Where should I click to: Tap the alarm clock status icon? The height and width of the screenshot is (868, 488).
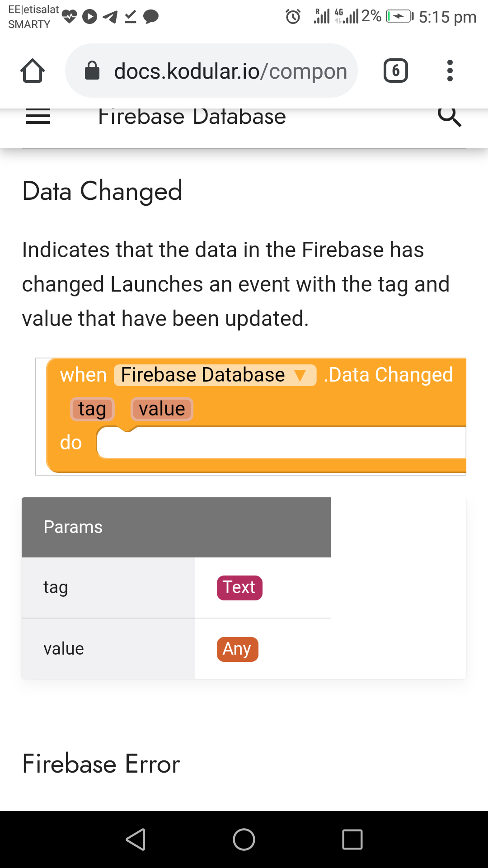[293, 17]
